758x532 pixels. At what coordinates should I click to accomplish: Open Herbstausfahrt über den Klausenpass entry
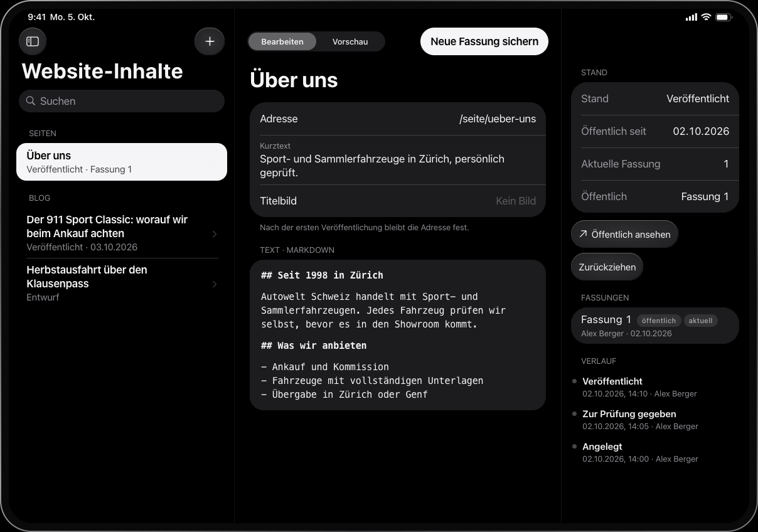122,283
